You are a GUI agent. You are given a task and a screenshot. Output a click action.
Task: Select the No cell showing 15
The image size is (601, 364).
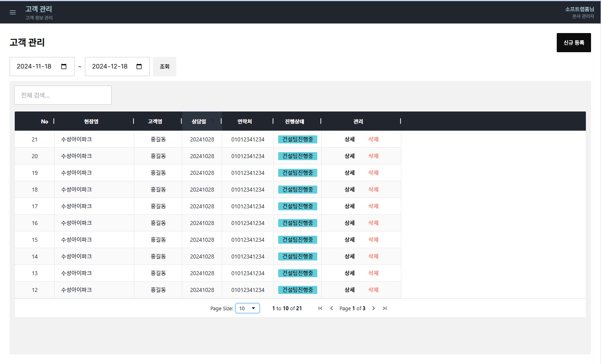point(35,240)
